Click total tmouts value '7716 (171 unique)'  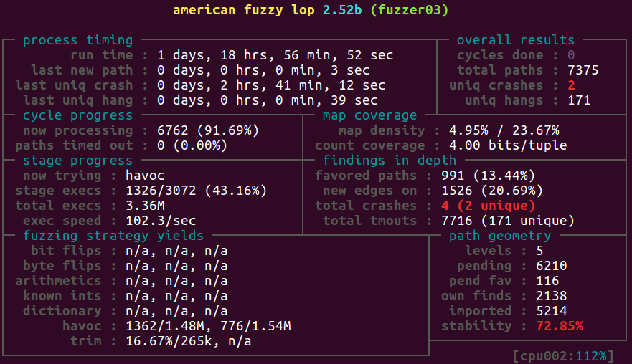coord(508,221)
